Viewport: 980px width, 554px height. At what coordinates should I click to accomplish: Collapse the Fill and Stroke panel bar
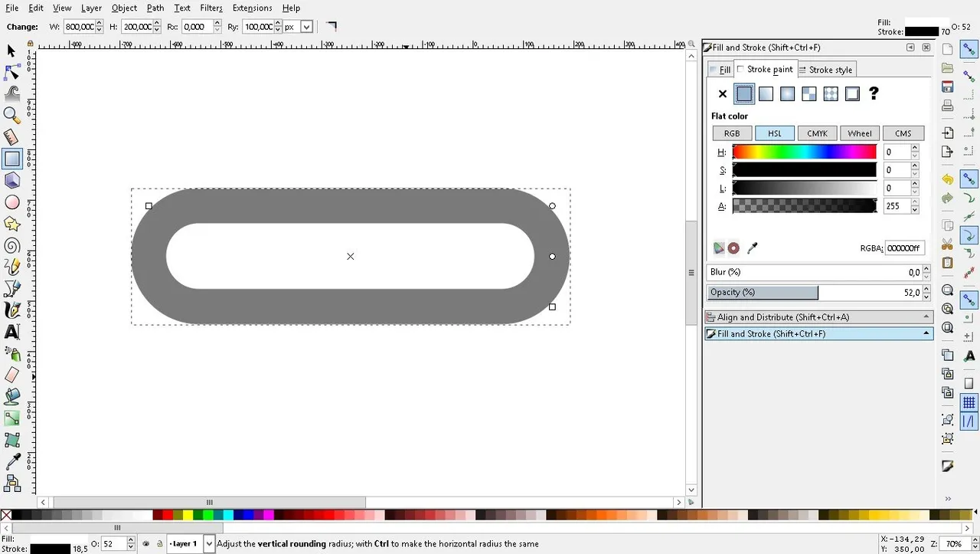click(818, 334)
